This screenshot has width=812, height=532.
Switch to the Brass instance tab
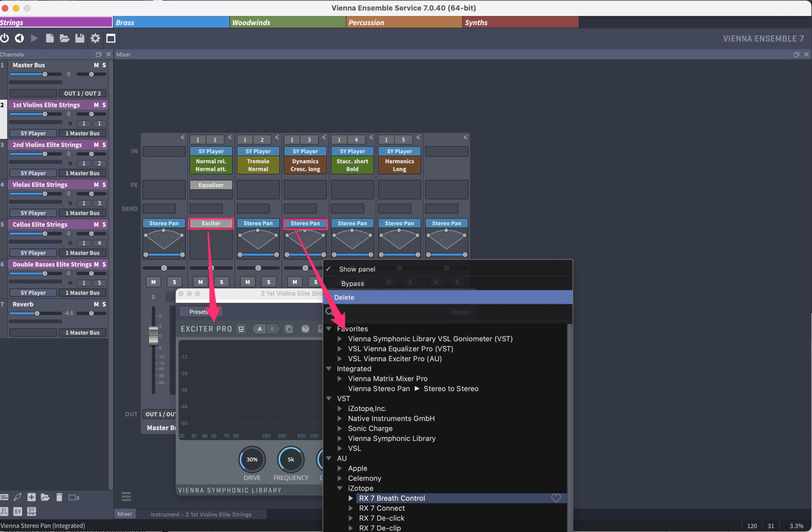click(x=171, y=22)
